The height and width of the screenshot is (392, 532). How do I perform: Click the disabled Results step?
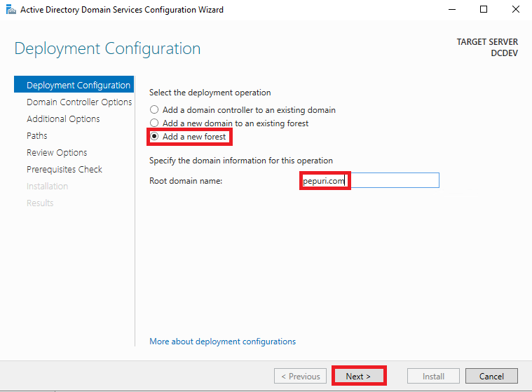(40, 203)
